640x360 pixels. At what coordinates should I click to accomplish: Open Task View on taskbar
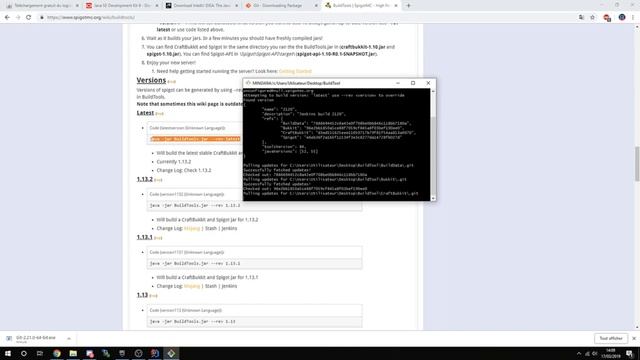(x=40, y=353)
